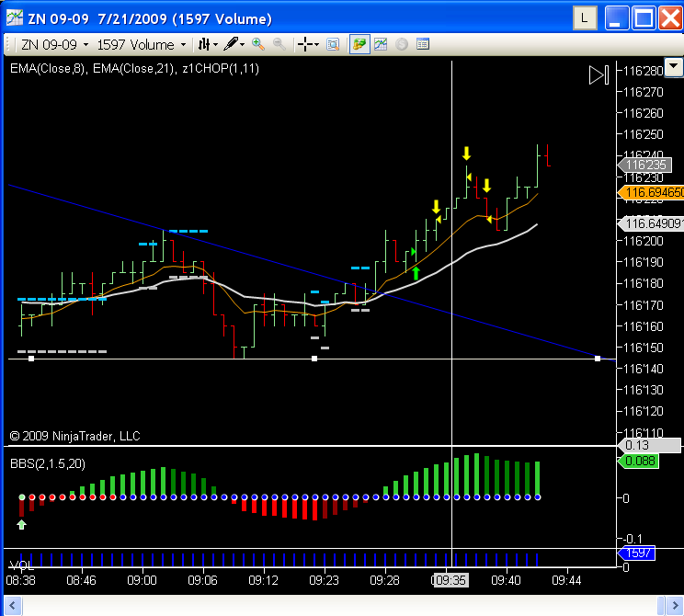The image size is (684, 616).
Task: Activate the crosshair cursor tool
Action: click(305, 44)
